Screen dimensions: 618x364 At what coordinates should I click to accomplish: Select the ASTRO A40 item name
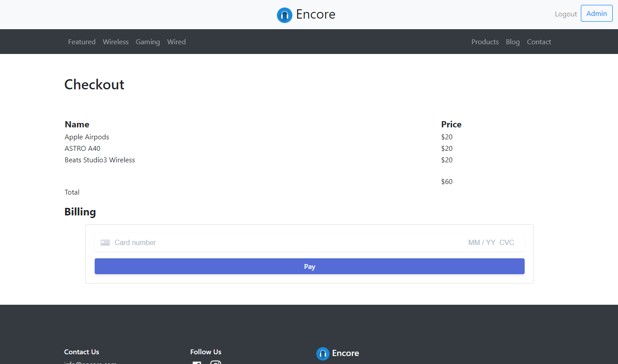[x=82, y=149]
